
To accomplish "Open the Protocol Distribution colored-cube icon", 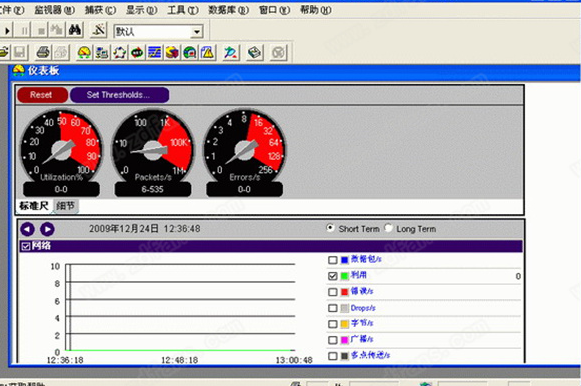I will click(x=172, y=53).
